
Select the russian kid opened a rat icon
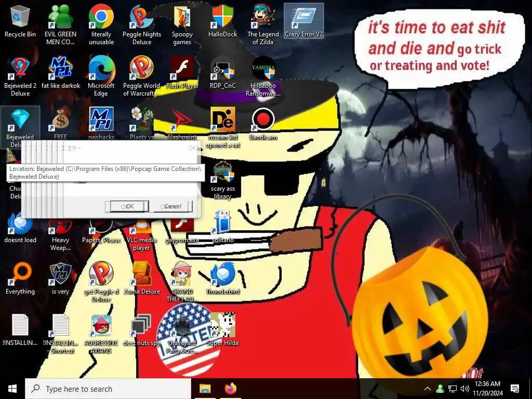[223, 128]
